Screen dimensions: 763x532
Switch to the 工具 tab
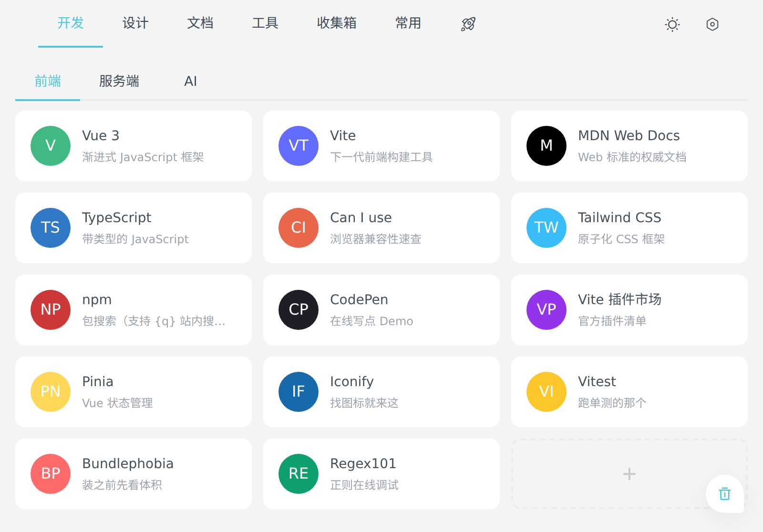tap(265, 23)
